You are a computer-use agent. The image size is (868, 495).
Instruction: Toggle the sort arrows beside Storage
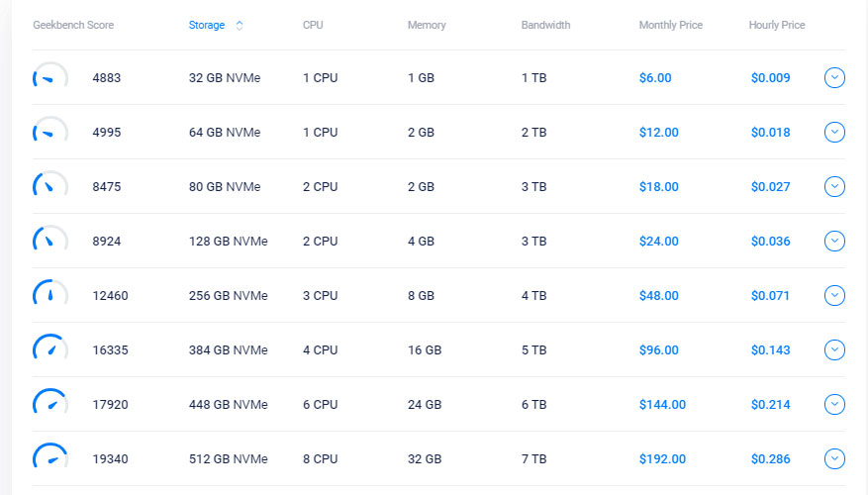[240, 25]
